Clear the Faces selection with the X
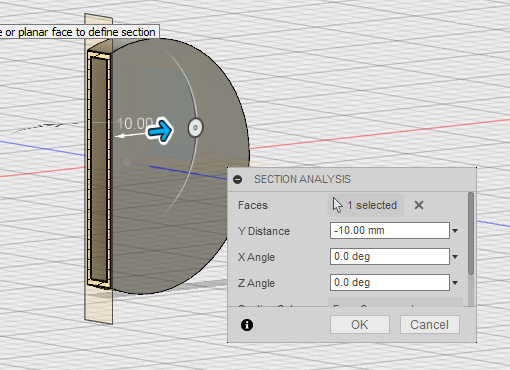The image size is (510, 370). coord(419,205)
